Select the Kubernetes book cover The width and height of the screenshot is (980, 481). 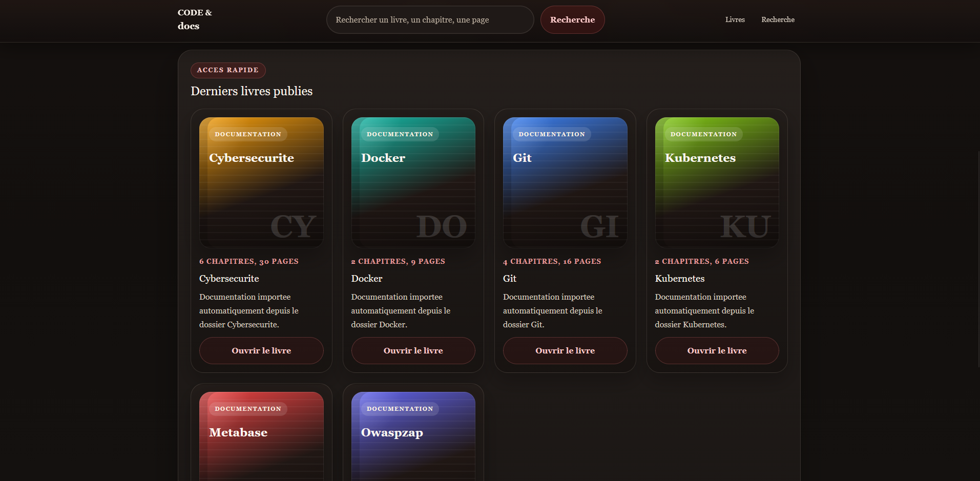coord(717,182)
